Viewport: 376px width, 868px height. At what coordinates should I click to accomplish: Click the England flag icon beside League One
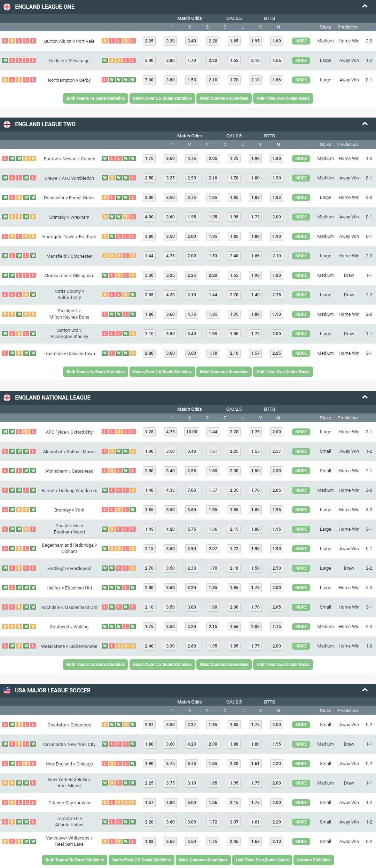tap(7, 7)
